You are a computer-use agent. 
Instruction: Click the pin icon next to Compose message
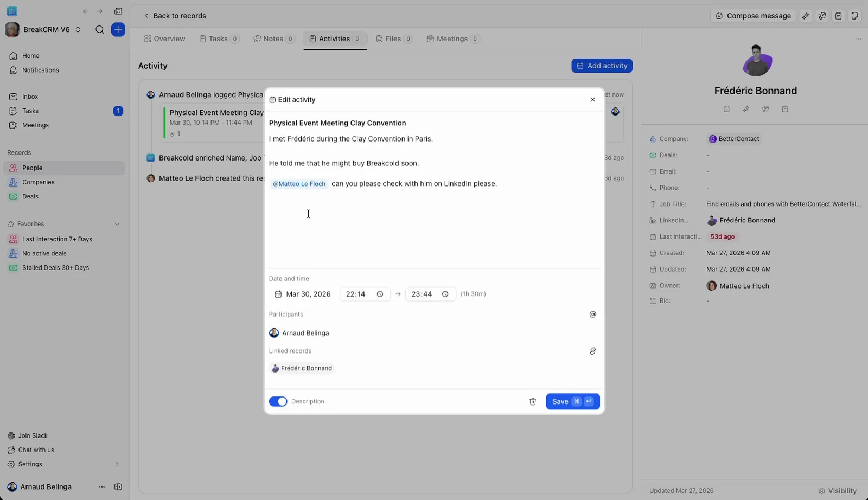[806, 16]
